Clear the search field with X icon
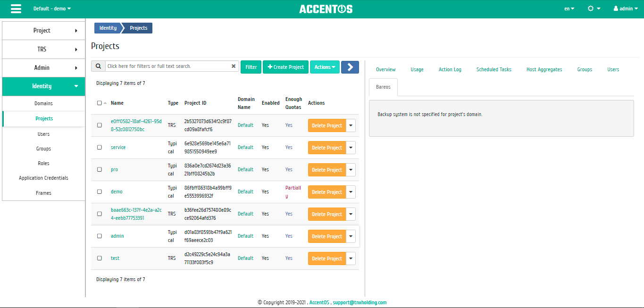This screenshot has height=308, width=644. [234, 67]
